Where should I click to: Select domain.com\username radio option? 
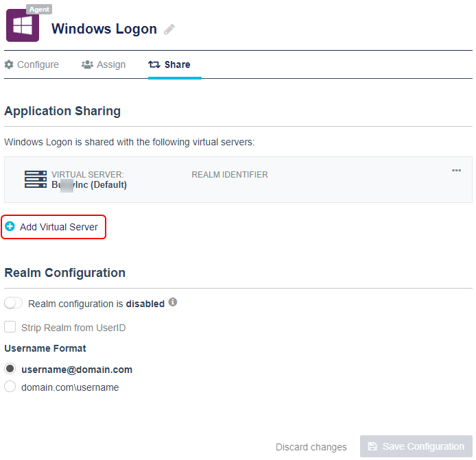click(x=10, y=387)
